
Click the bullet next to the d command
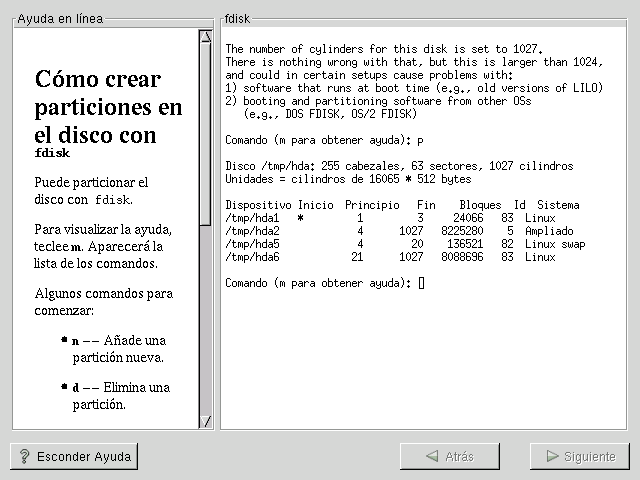[x=64, y=388]
